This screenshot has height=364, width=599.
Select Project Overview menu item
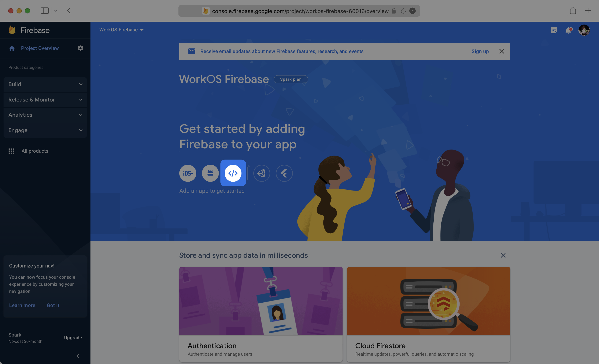(x=39, y=48)
